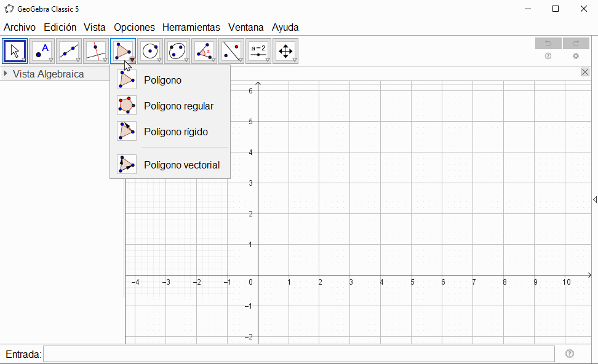Viewport: 598px width, 364px height.
Task: Open the Herramientas menu
Action: 191,27
